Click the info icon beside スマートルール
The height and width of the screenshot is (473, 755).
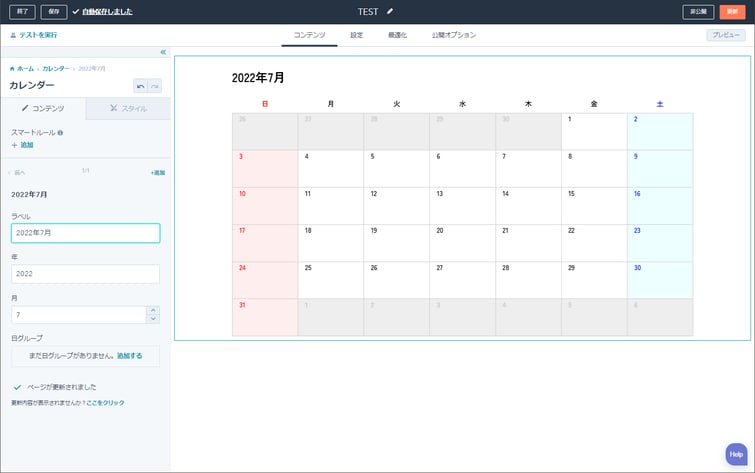[x=61, y=132]
